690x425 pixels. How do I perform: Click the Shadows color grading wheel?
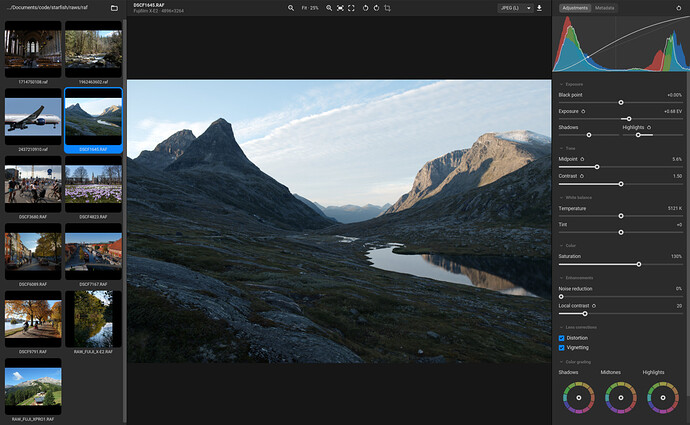(579, 398)
